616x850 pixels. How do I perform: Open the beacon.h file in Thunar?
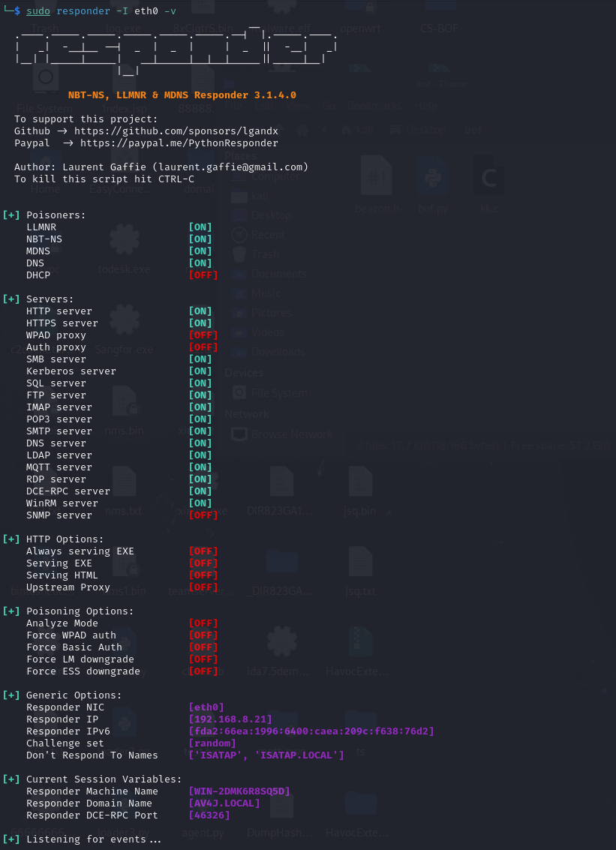[x=377, y=185]
